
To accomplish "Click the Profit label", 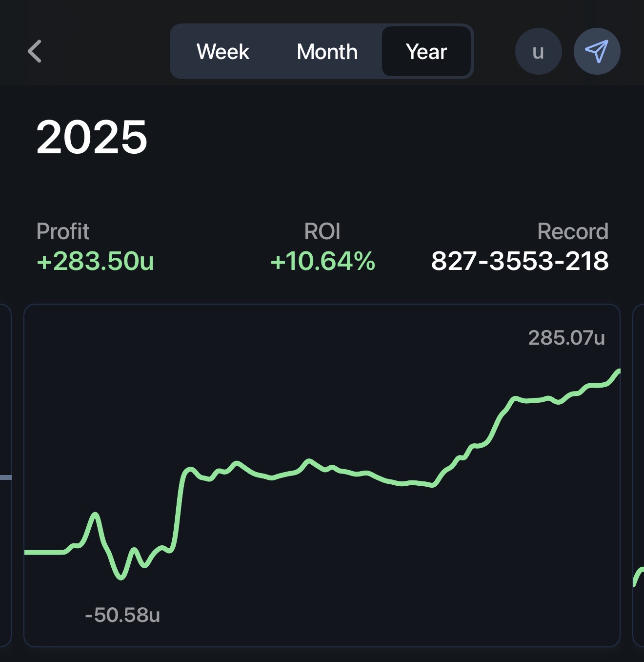I will coord(63,231).
